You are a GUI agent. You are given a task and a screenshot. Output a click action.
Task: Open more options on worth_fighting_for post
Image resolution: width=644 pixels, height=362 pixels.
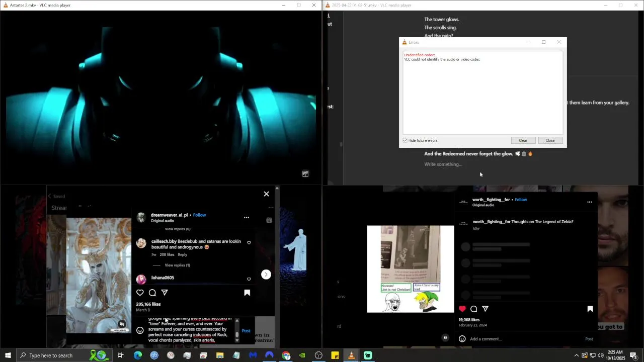click(590, 202)
